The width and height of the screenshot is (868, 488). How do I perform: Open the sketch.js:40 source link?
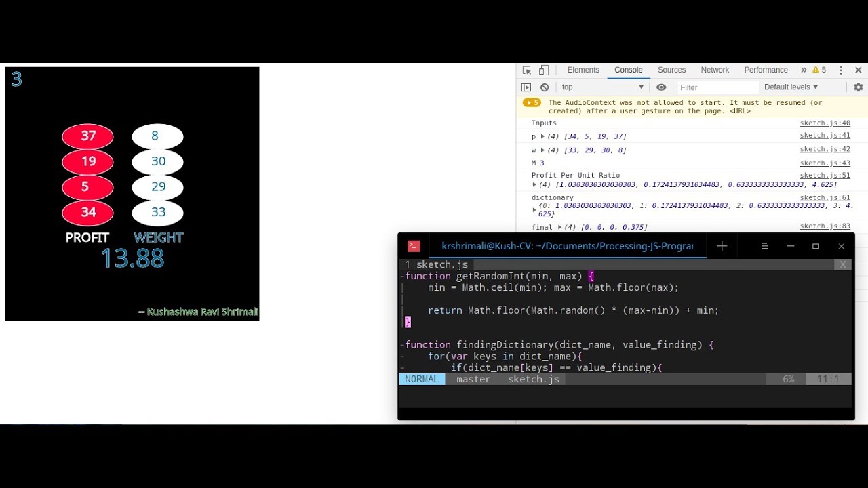[825, 123]
